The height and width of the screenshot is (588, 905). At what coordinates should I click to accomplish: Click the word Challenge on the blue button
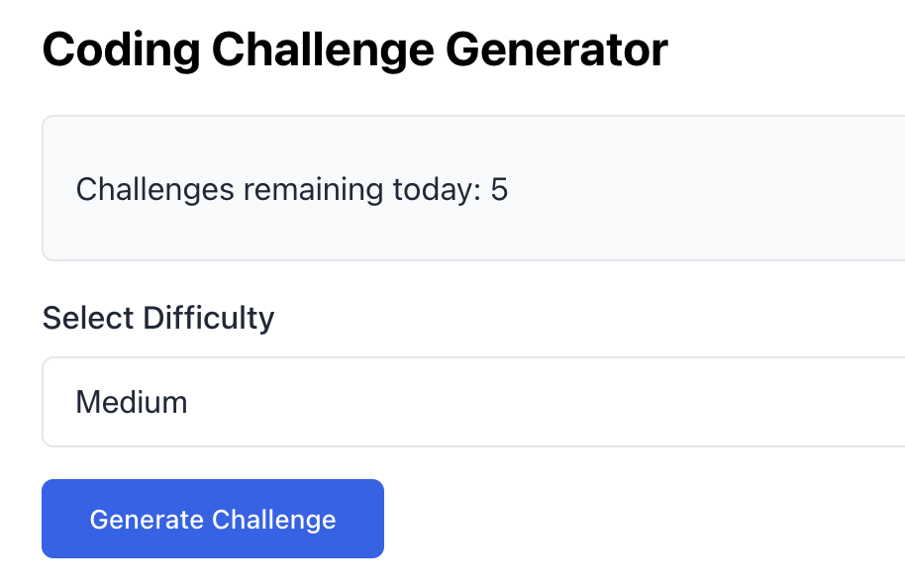[274, 520]
